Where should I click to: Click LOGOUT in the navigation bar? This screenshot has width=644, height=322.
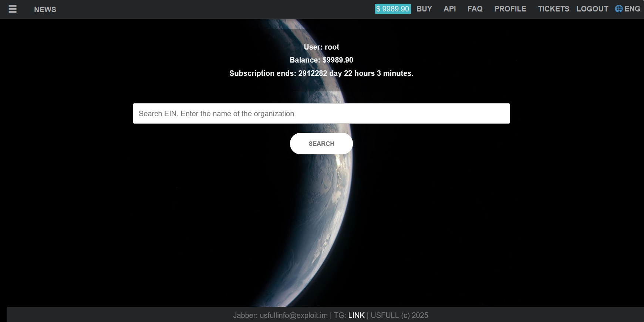coord(592,9)
